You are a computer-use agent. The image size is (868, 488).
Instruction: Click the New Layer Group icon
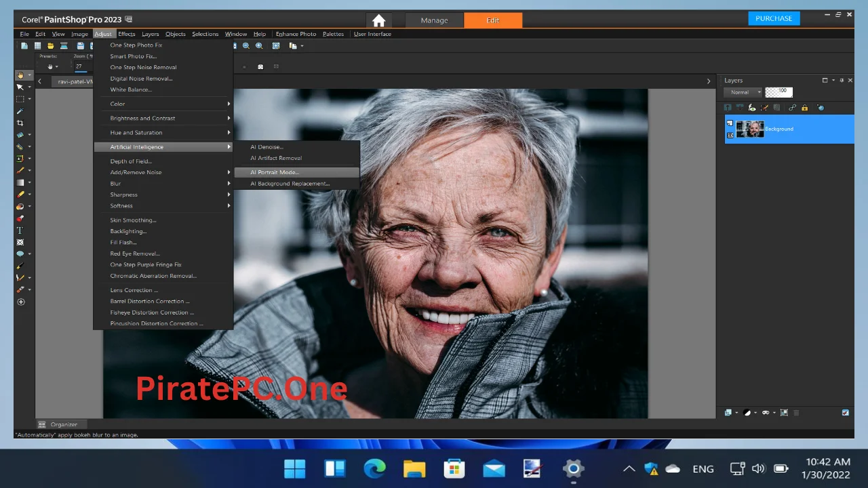(x=784, y=412)
